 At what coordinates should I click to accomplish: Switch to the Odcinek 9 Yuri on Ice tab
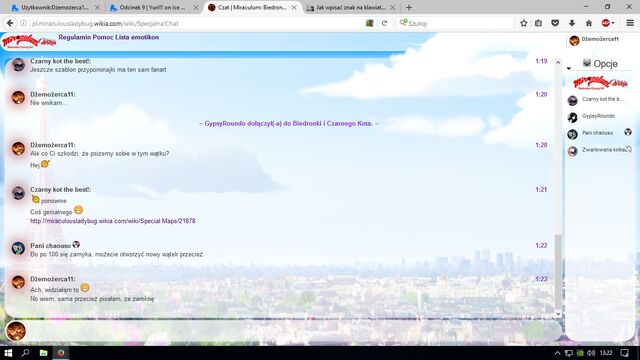153,7
